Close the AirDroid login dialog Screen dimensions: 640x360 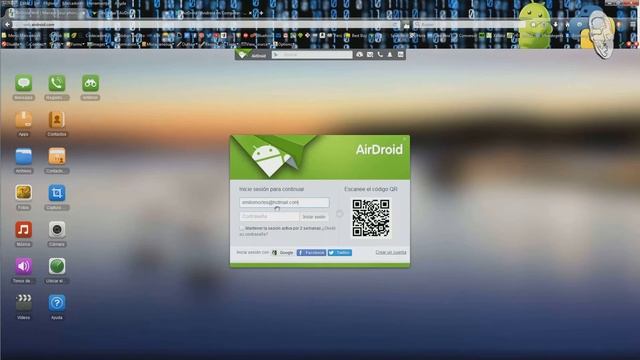click(405, 139)
